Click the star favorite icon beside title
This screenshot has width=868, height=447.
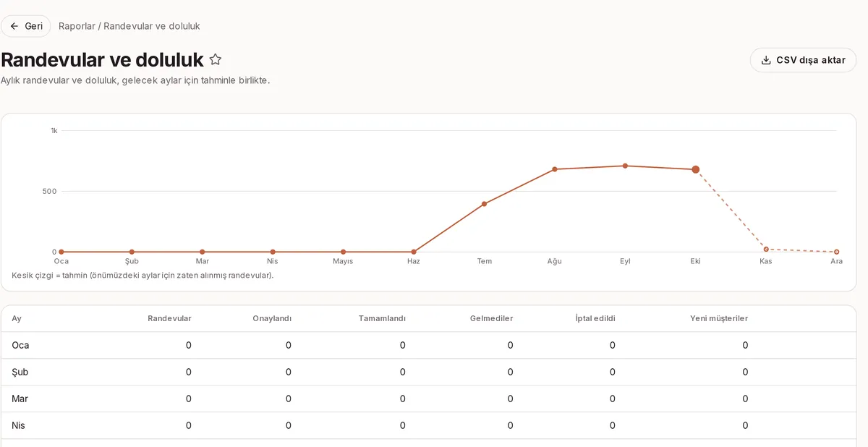pos(216,60)
